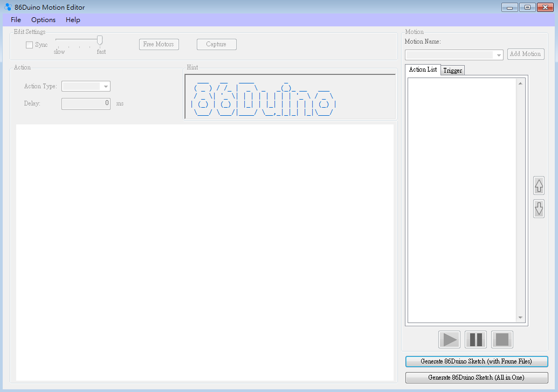558x392 pixels.
Task: Open the Options menu
Action: coord(44,20)
